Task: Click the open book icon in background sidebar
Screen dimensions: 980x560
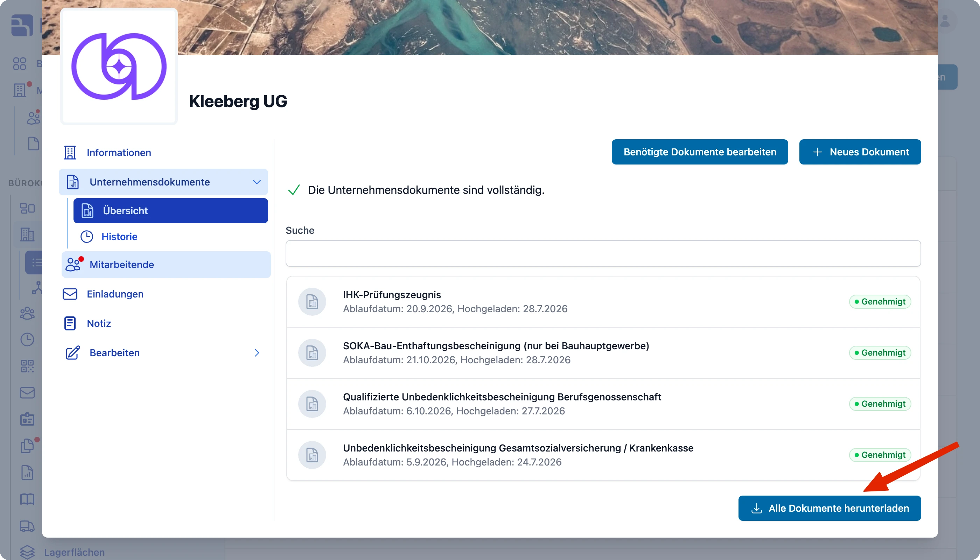Action: point(27,499)
